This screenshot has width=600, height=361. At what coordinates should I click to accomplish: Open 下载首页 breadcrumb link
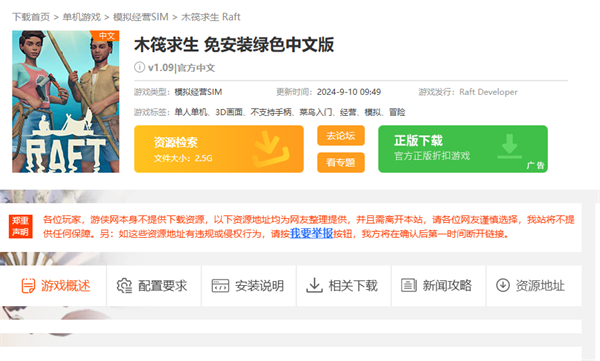(31, 17)
